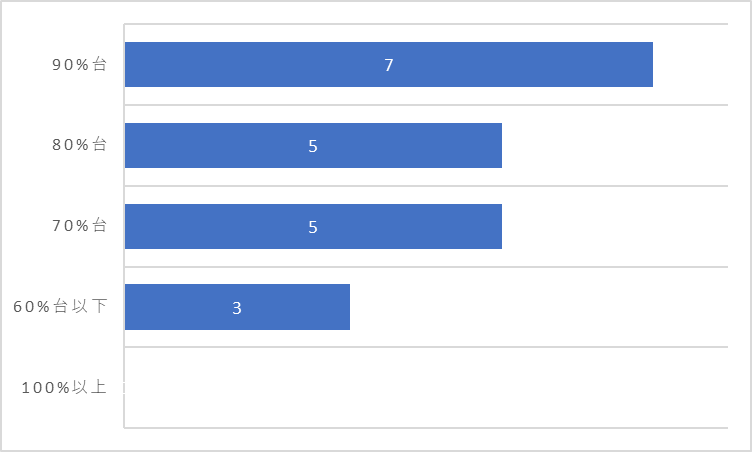Select the 70%台 bar
Image resolution: width=752 pixels, height=452 pixels.
(x=313, y=226)
